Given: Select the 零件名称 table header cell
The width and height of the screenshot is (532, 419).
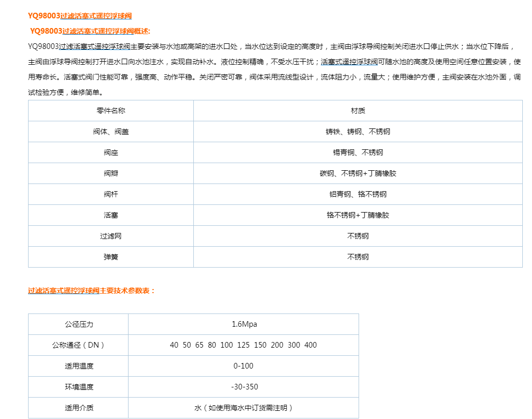Looking at the screenshot, I should point(111,111).
